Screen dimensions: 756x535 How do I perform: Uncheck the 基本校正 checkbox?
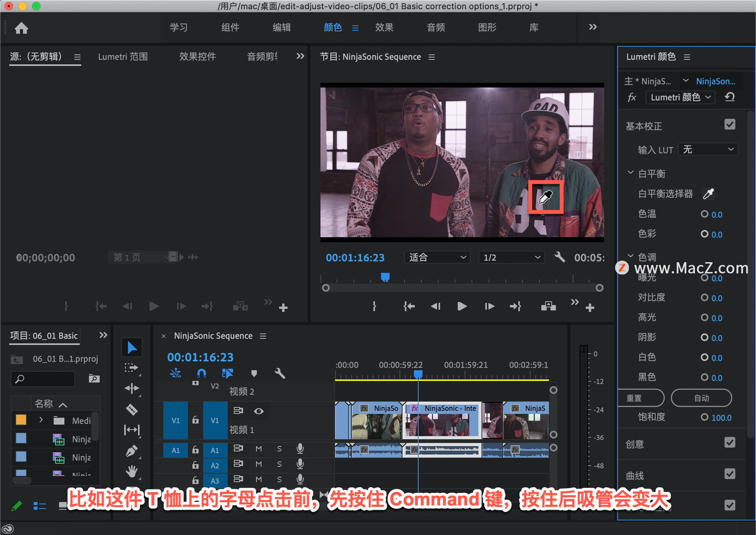coord(730,125)
